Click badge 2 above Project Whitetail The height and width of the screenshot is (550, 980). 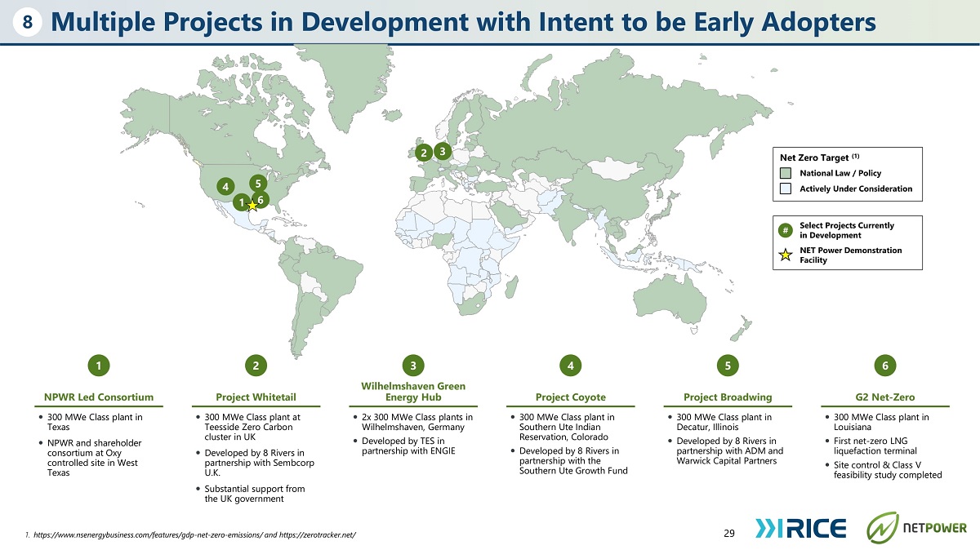tap(256, 366)
